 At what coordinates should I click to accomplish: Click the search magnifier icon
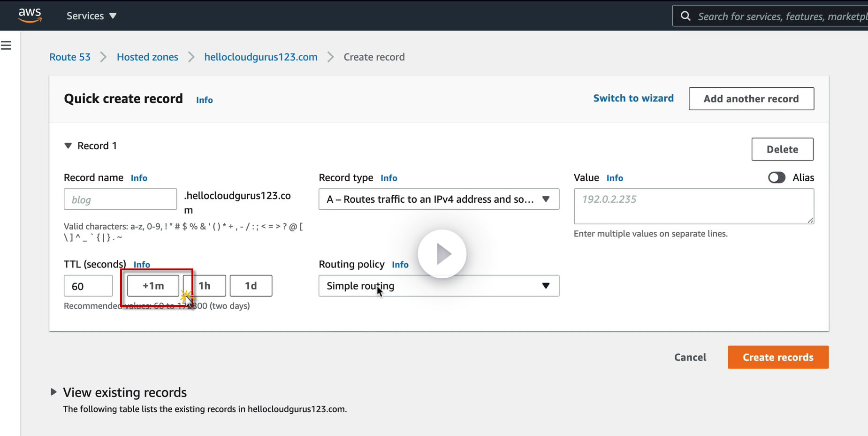tap(685, 16)
